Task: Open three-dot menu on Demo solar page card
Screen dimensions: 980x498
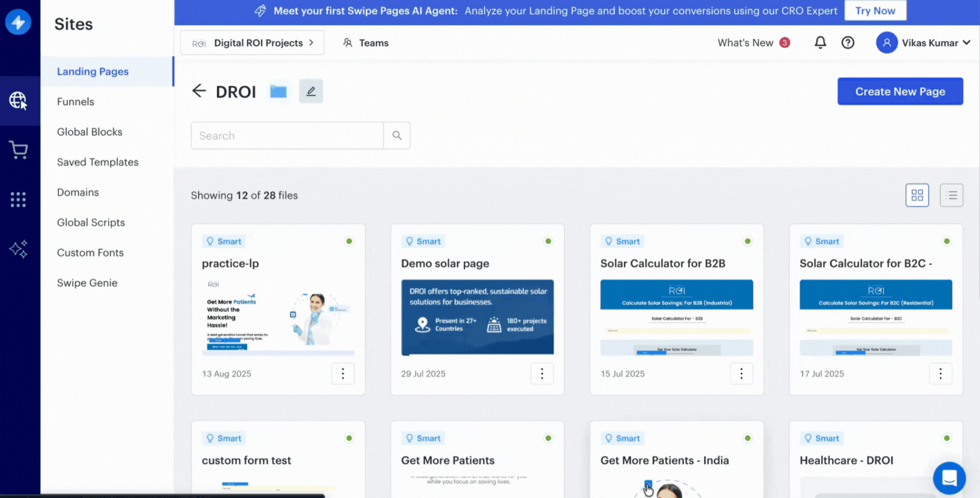Action: (x=542, y=373)
